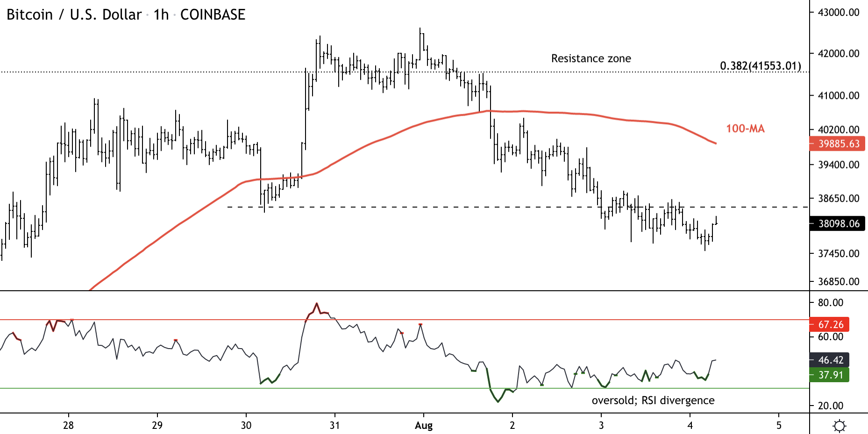
Task: Select the 1h timeframe label
Action: 161,15
